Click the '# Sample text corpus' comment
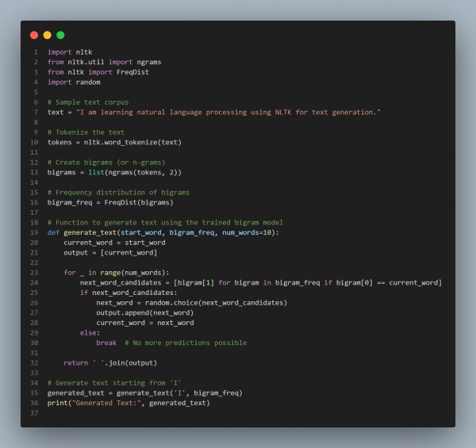This screenshot has width=476, height=448. [x=88, y=102]
